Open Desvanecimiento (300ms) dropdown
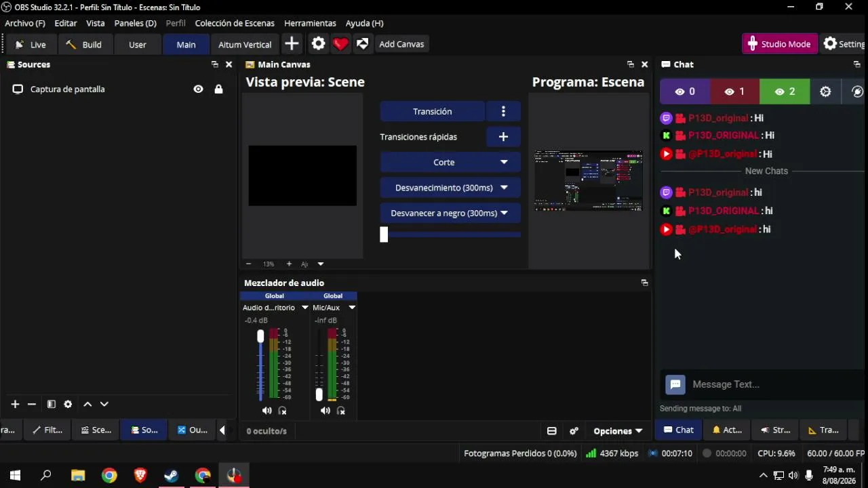 pos(450,188)
